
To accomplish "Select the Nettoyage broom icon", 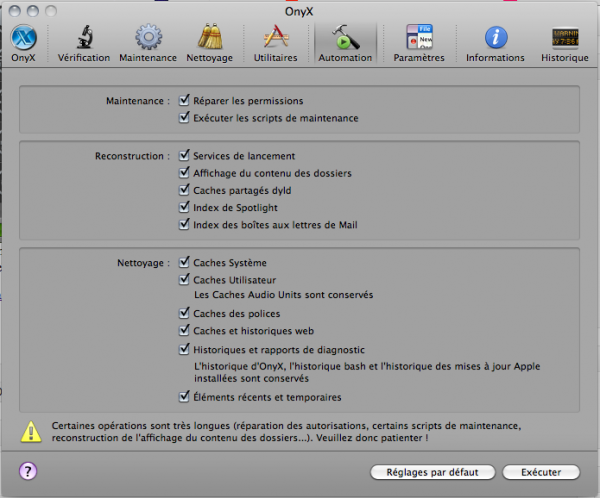I will point(210,37).
